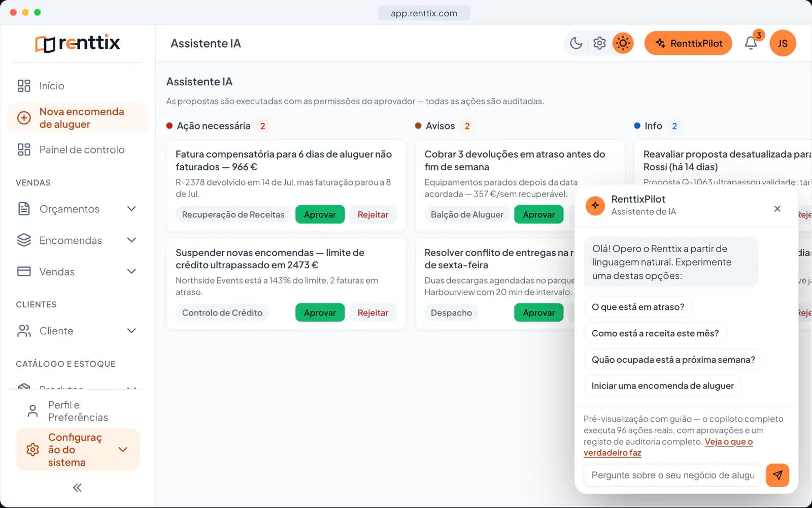Open JS user avatar menu

(783, 43)
